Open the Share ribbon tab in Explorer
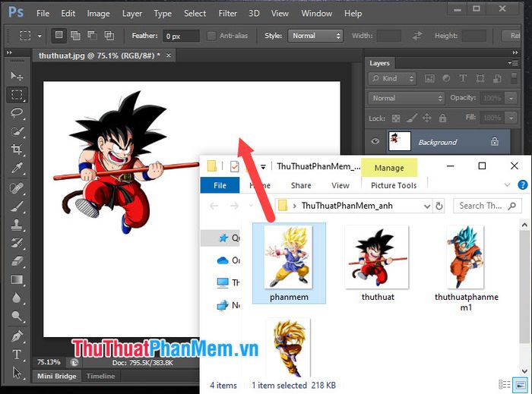 tap(301, 185)
